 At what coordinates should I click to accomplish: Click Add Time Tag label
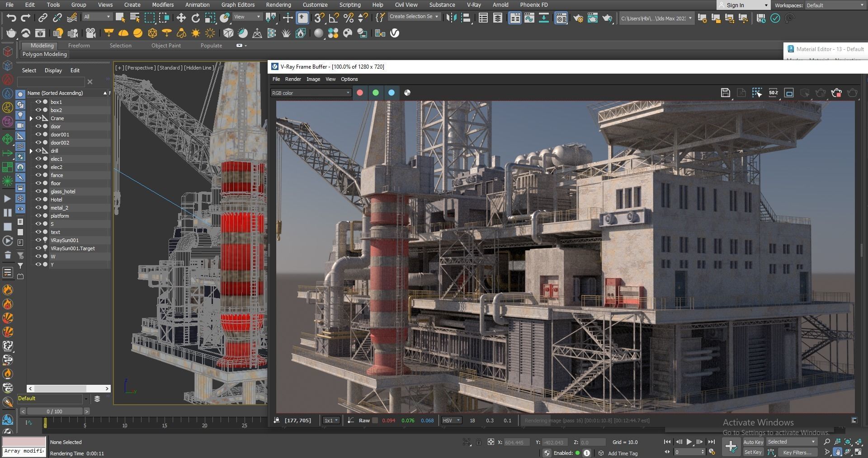click(623, 453)
